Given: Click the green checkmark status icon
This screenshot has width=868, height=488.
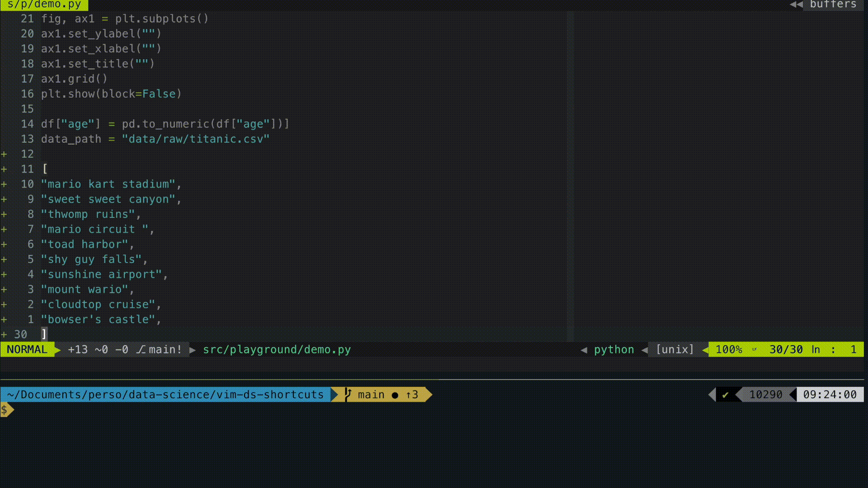Looking at the screenshot, I should 725,395.
